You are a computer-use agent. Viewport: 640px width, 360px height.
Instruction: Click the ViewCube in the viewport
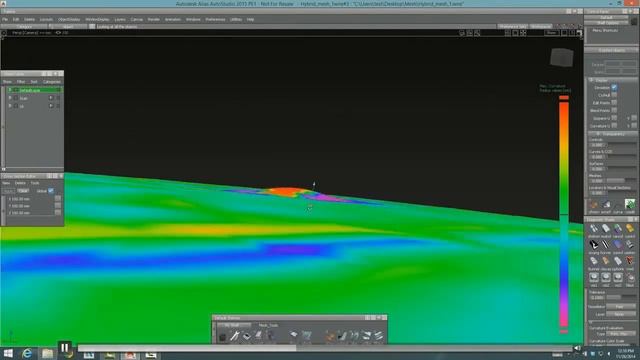click(x=561, y=57)
